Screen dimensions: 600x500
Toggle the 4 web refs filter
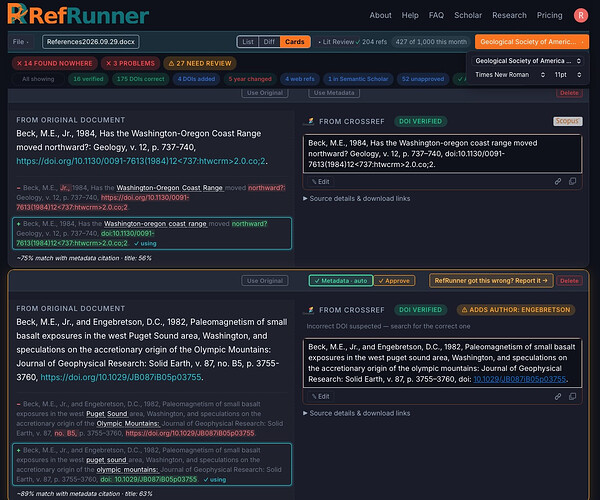click(300, 79)
